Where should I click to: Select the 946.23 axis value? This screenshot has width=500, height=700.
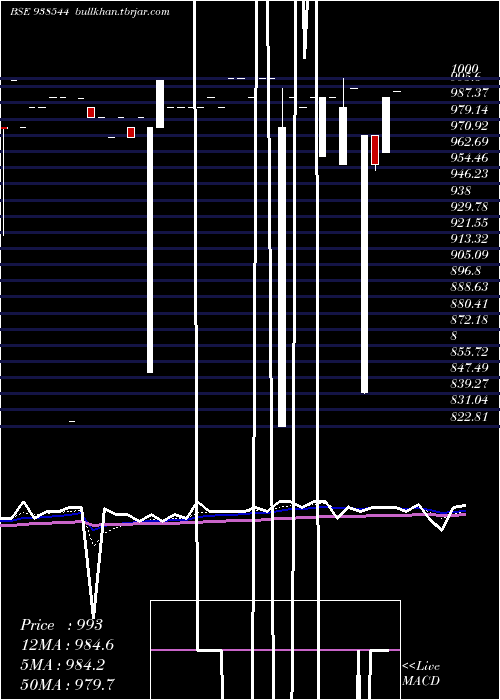pyautogui.click(x=469, y=174)
